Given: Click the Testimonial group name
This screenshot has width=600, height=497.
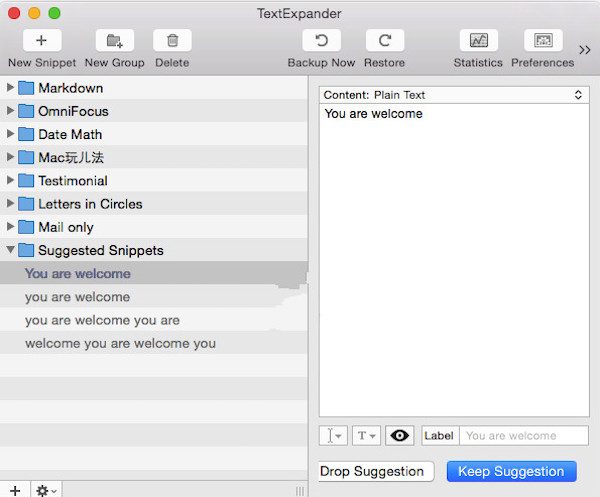Looking at the screenshot, I should 73,181.
